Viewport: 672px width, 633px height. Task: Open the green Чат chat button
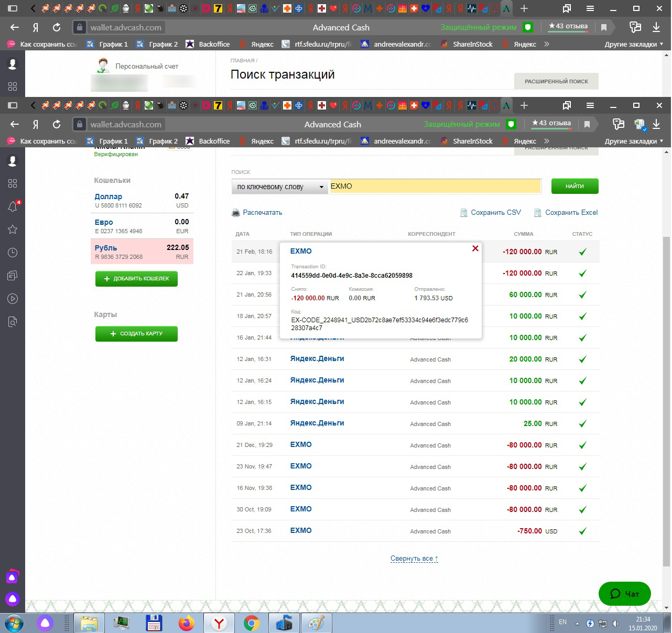pyautogui.click(x=624, y=594)
